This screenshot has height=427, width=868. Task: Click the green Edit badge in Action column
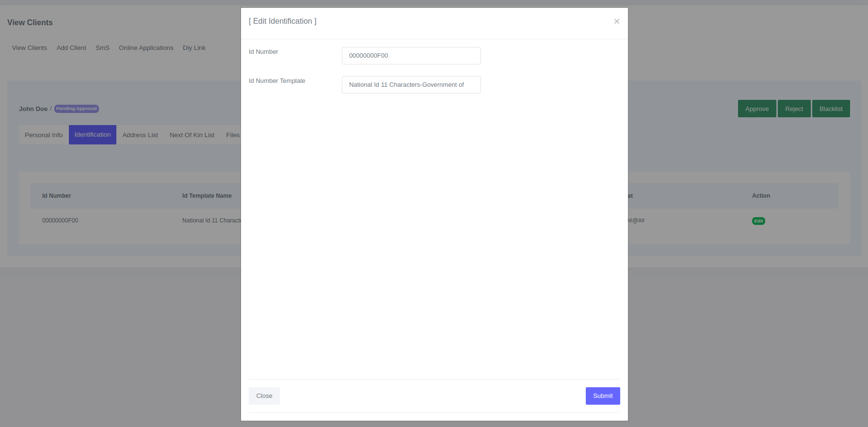[x=758, y=221]
